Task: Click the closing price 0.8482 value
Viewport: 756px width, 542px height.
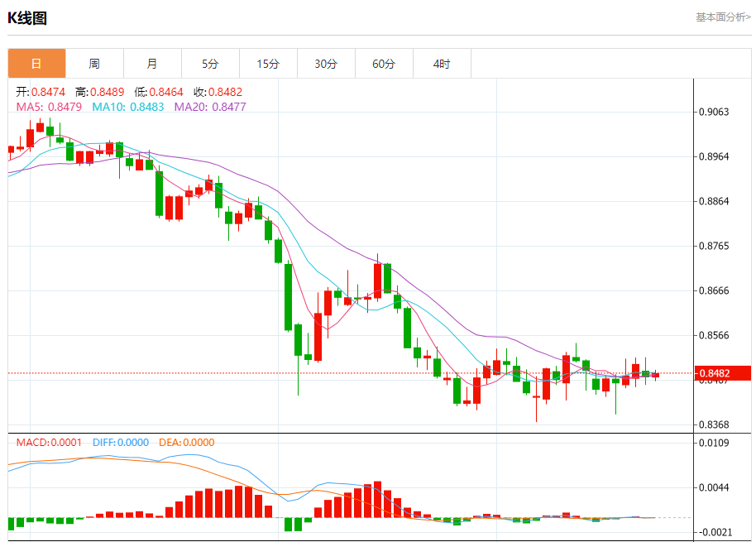Action: click(x=225, y=92)
